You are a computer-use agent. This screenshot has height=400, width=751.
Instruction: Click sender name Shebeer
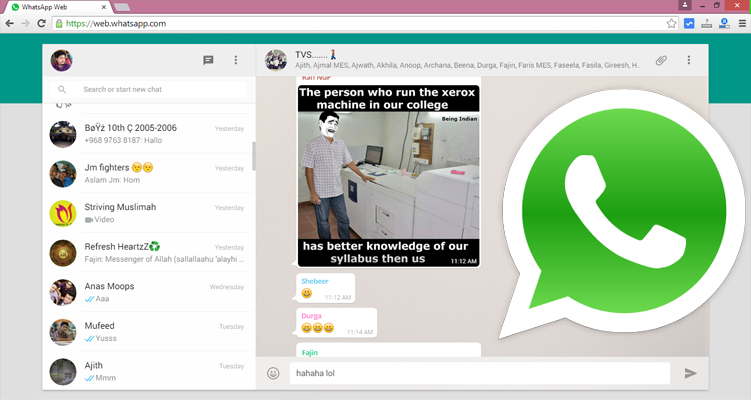315,281
